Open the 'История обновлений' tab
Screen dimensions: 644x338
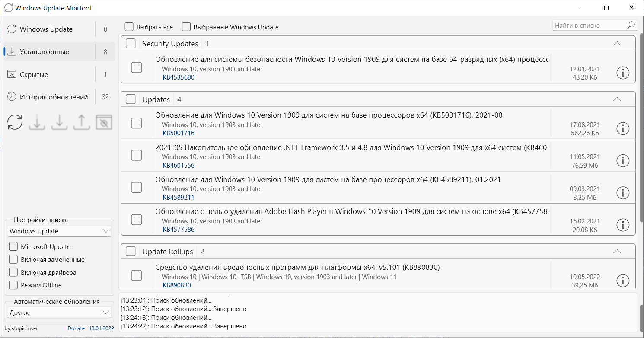pyautogui.click(x=54, y=97)
